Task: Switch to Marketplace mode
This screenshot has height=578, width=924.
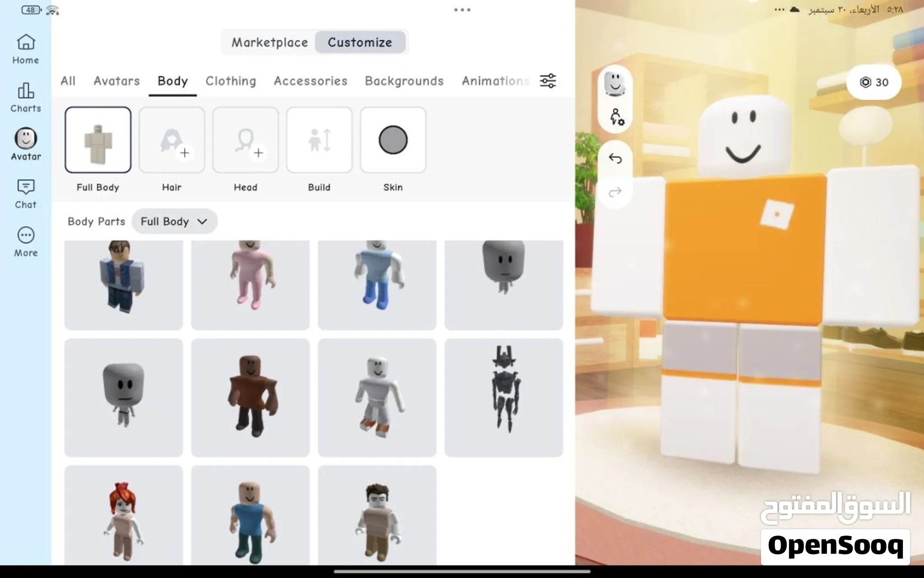Action: coord(269,42)
